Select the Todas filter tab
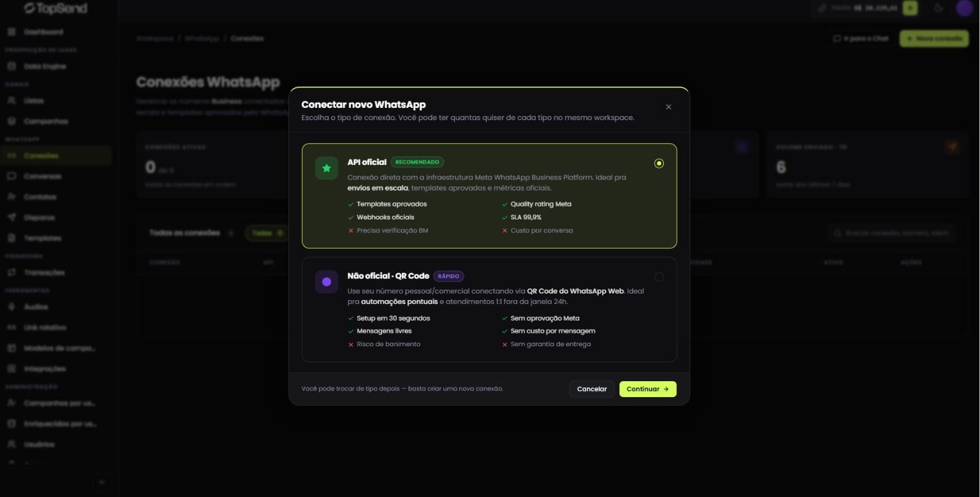 267,233
